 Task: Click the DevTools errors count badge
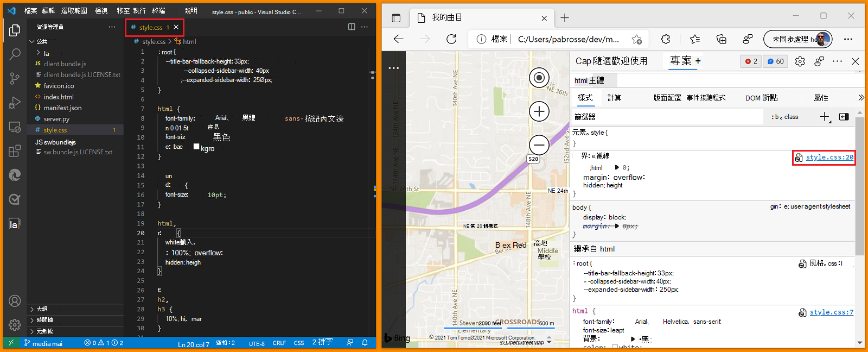pos(751,61)
